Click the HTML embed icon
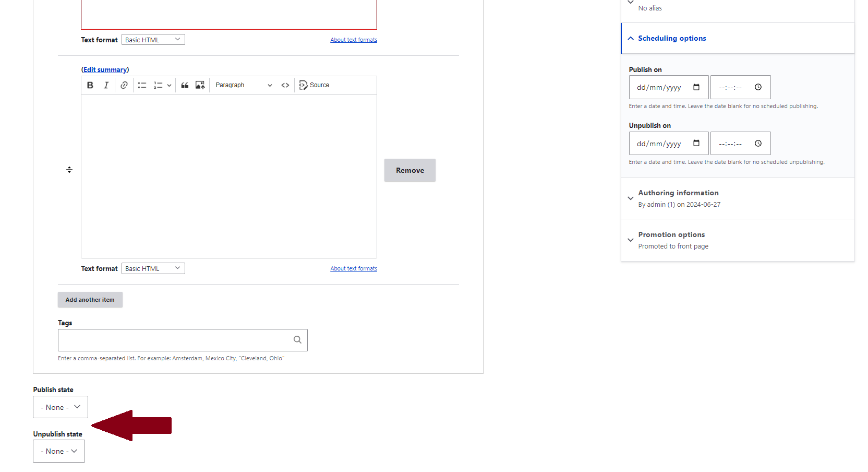 [x=285, y=85]
